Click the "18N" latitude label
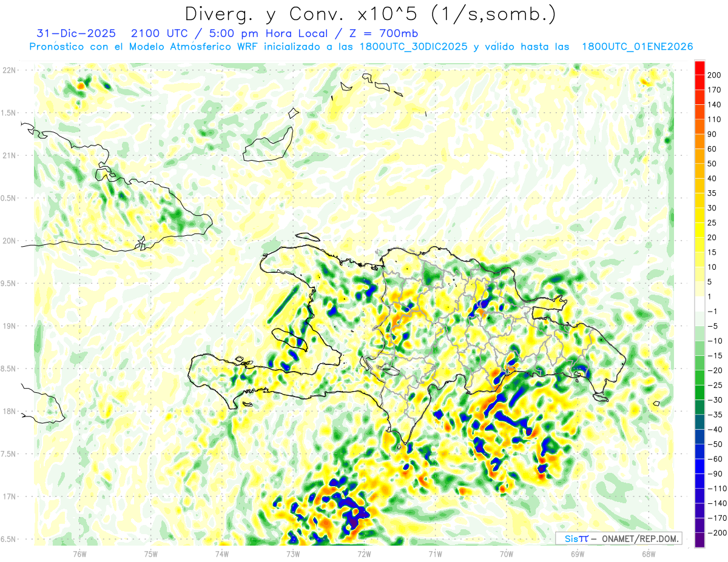The image size is (728, 562). click(8, 411)
